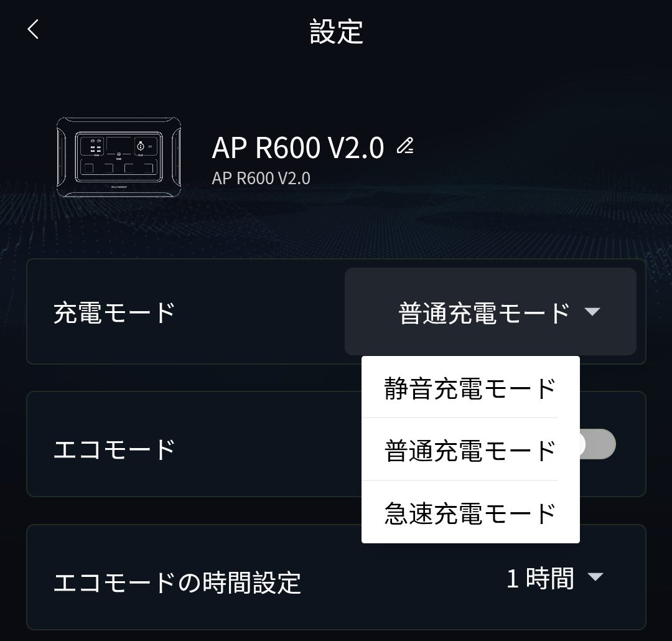
Task: Click the 充電モード row label
Action: 114,312
